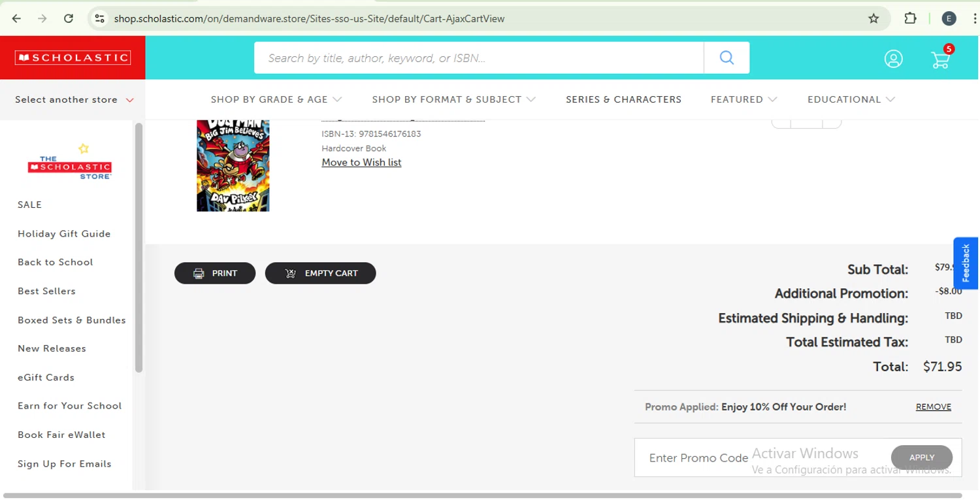Image resolution: width=980 pixels, height=500 pixels.
Task: Open the browser extensions puzzle icon
Action: pyautogui.click(x=910, y=18)
